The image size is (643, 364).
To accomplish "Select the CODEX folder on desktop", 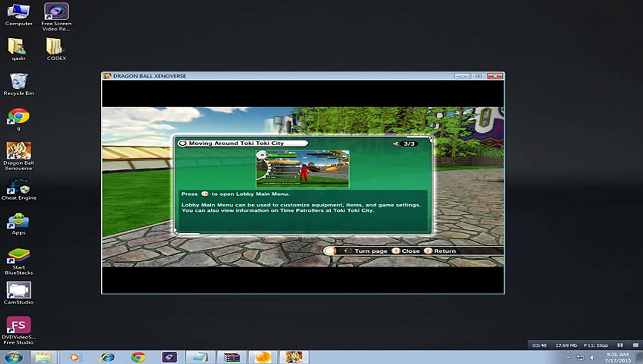I will click(56, 49).
